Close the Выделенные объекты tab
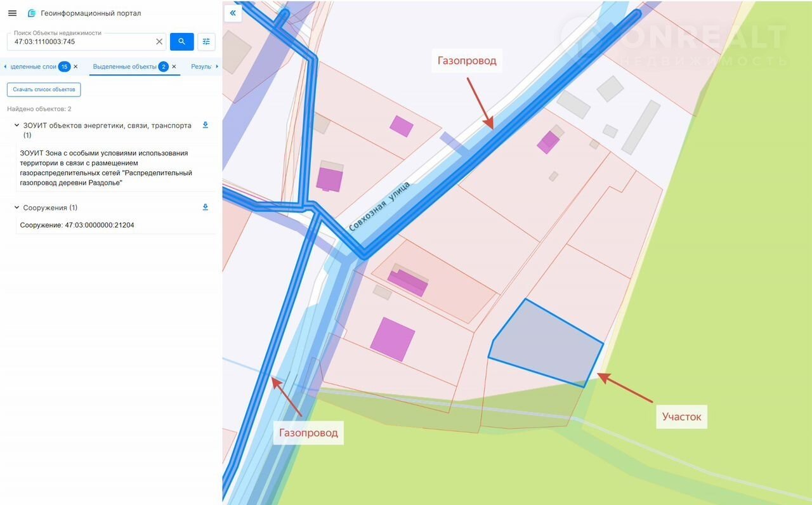 point(174,67)
